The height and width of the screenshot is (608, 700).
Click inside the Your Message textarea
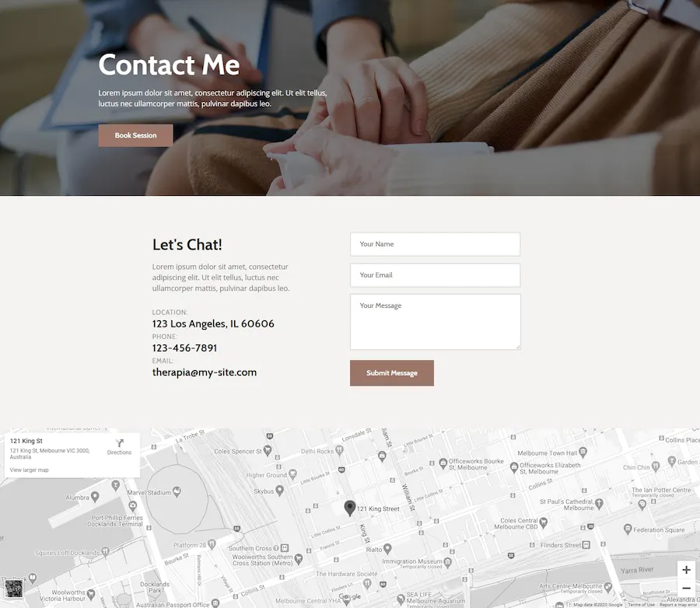coord(436,322)
